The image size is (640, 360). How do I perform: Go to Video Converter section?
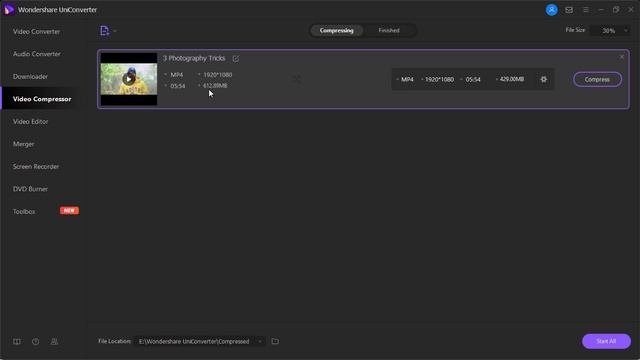[36, 31]
